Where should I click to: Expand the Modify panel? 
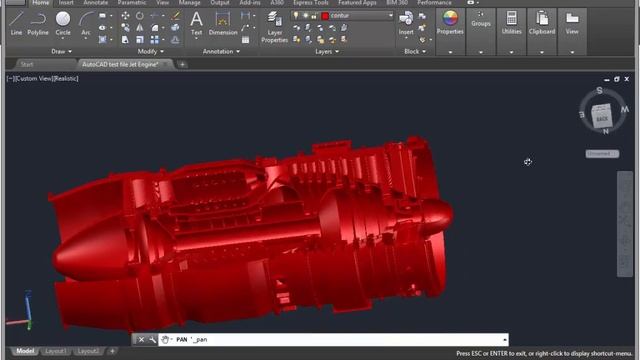click(151, 51)
